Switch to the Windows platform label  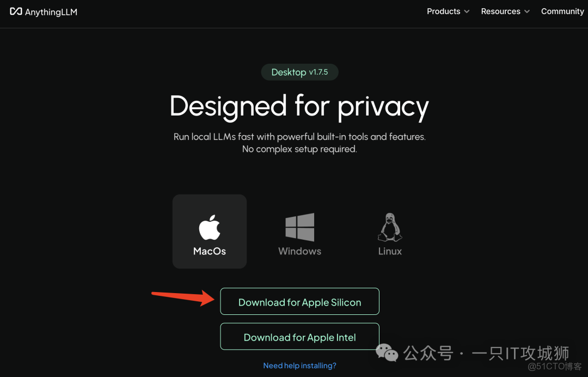299,251
